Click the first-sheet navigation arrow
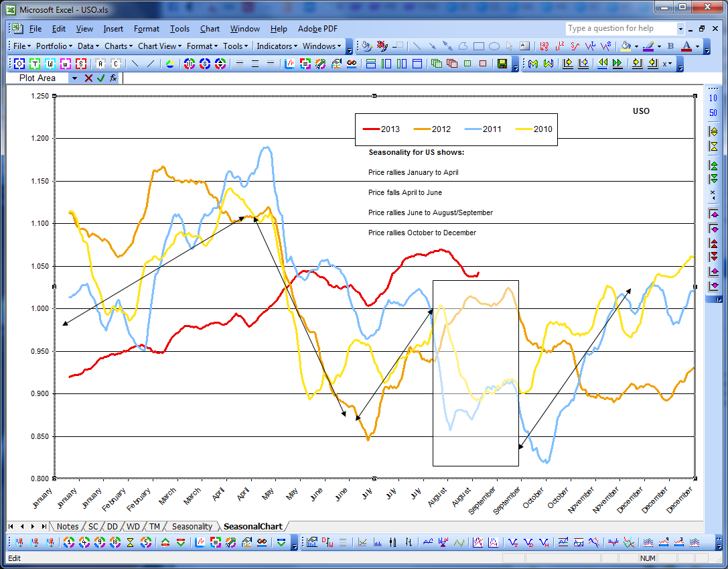The width and height of the screenshot is (728, 569). tap(11, 526)
